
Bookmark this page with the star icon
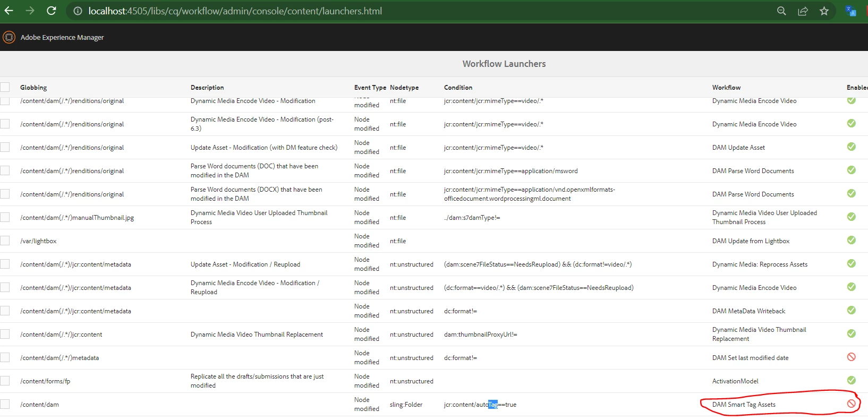coord(824,11)
